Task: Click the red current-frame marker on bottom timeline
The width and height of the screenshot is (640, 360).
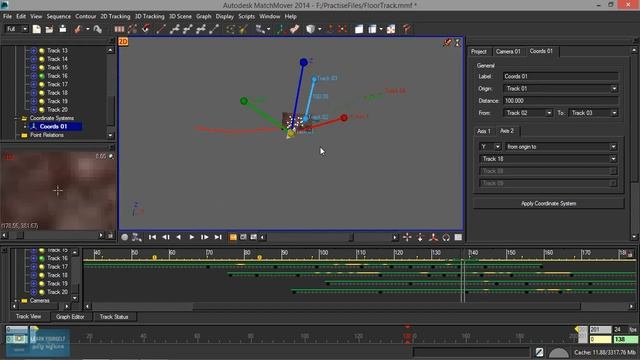Action: [407, 336]
